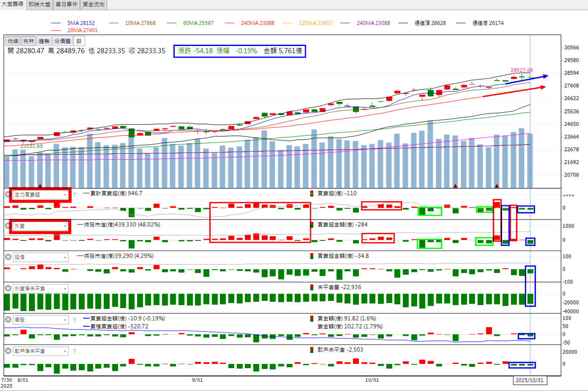Close the 主力買賣超 indicator panel
Image resolution: width=588 pixels, height=391 pixels.
(7, 194)
